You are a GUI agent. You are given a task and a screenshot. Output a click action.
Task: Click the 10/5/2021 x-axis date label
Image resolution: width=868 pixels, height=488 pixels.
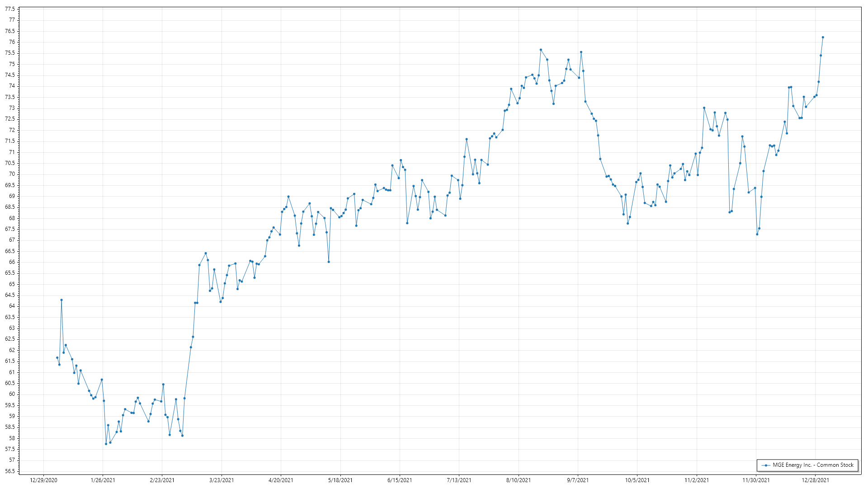tap(637, 480)
